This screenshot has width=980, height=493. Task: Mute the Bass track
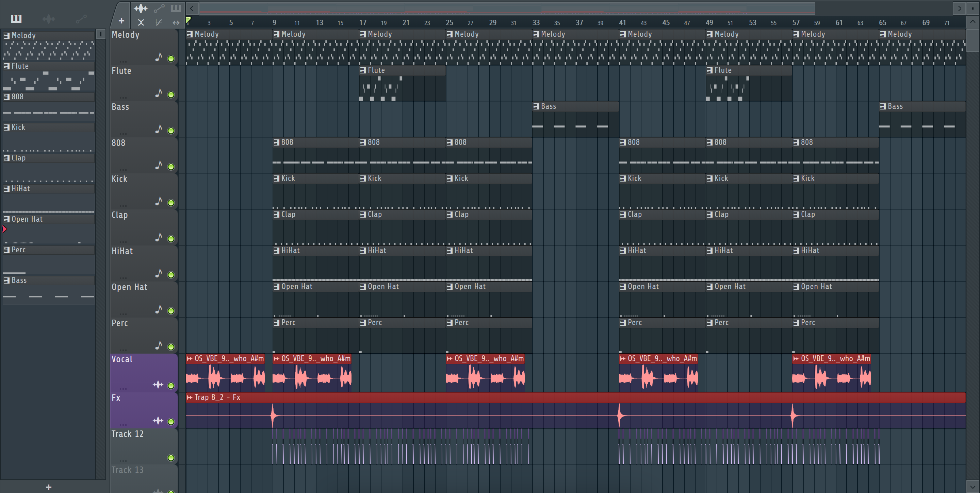(171, 131)
